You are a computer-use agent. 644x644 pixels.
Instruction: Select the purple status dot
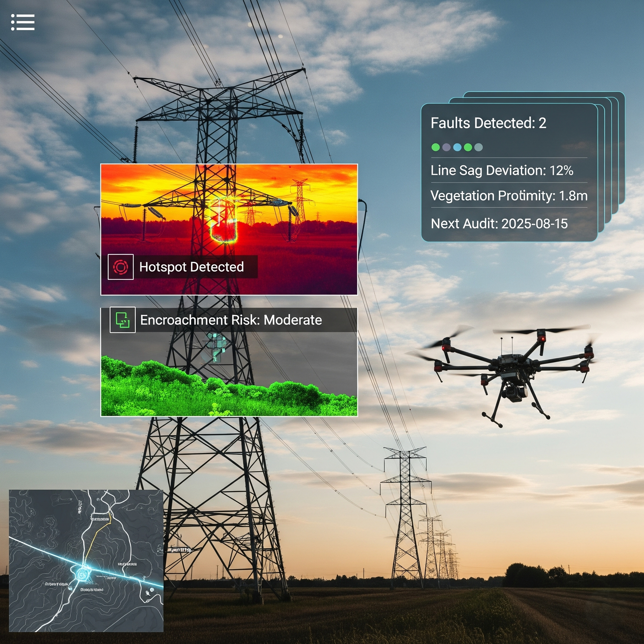click(446, 147)
